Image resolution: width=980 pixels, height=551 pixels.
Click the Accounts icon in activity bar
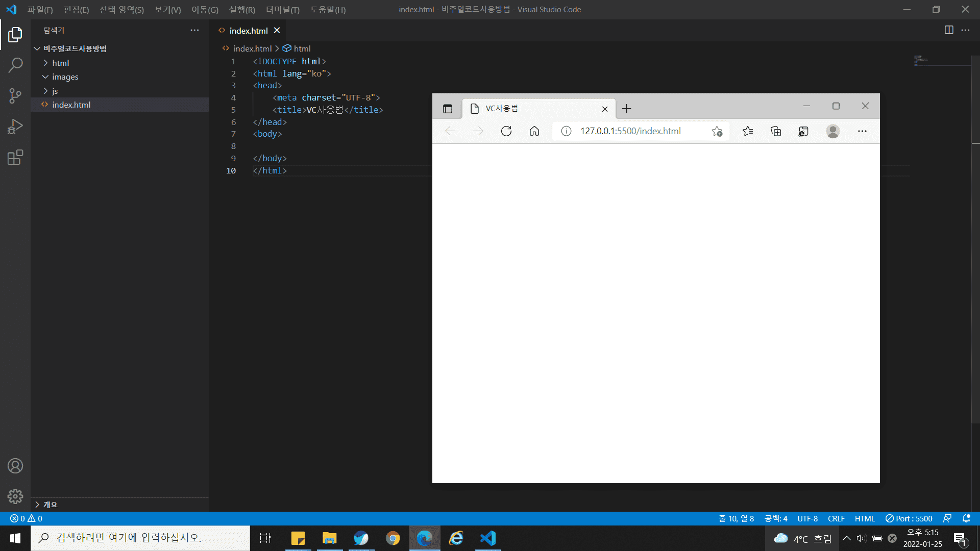pyautogui.click(x=15, y=466)
